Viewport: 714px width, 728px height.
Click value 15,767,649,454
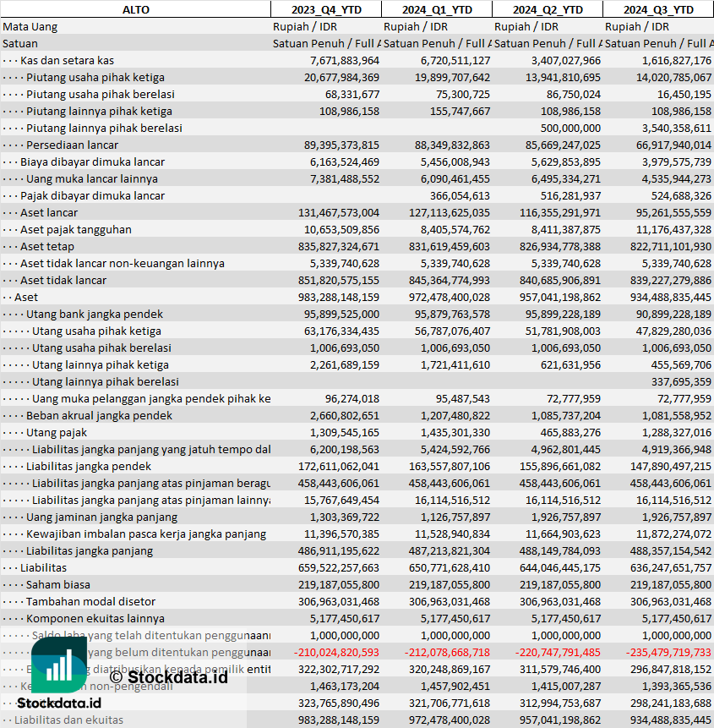click(x=341, y=500)
